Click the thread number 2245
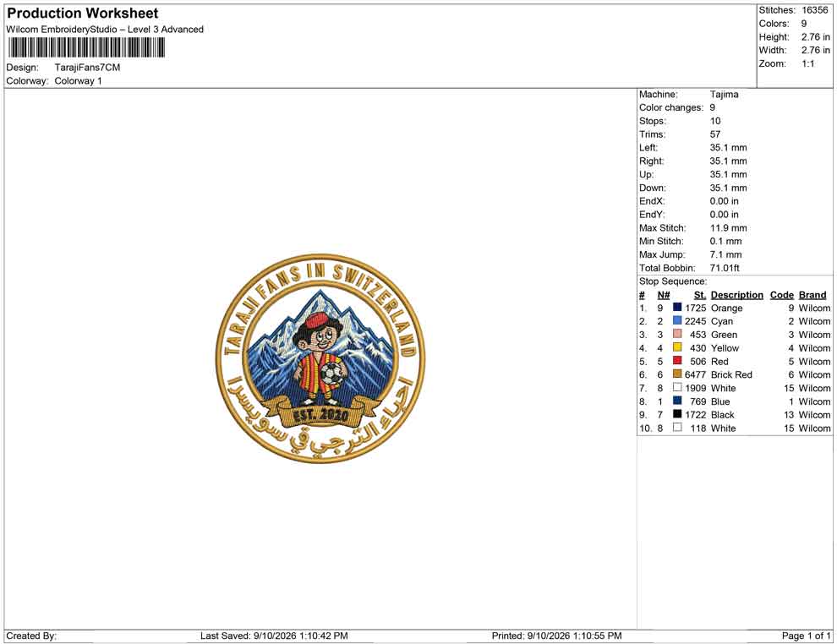 click(x=696, y=321)
